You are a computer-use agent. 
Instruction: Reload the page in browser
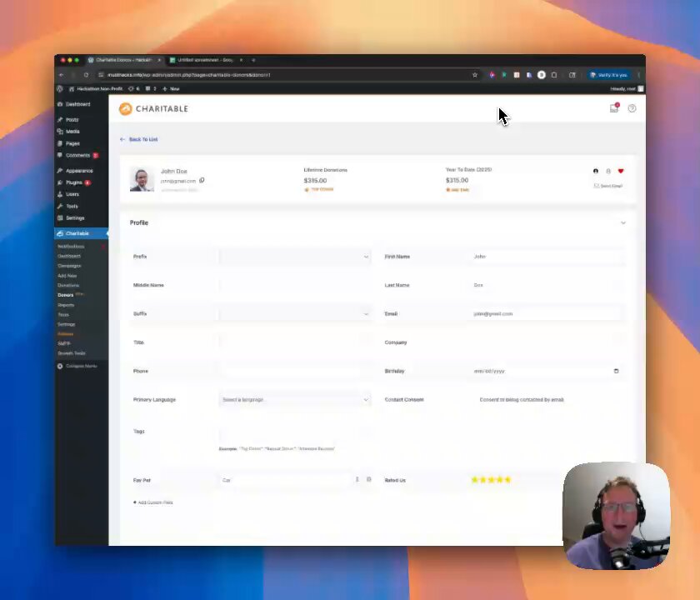(86, 75)
